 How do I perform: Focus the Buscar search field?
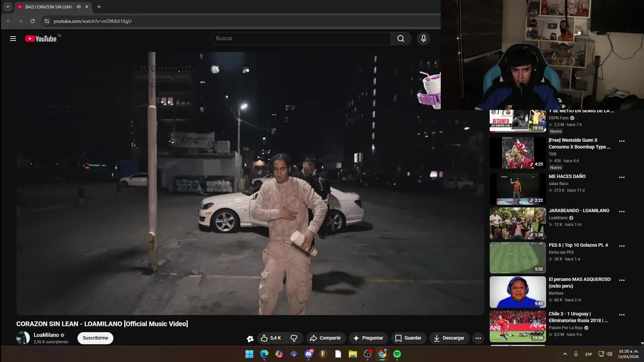(300, 39)
